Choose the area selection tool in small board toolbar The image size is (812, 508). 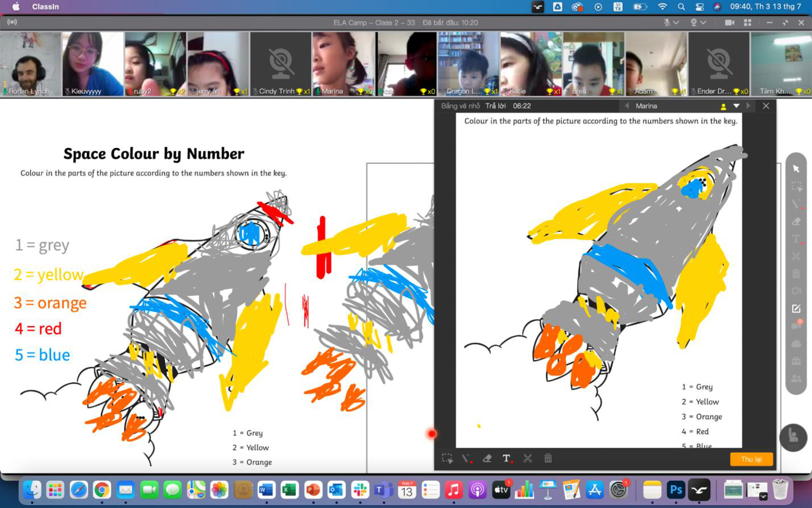pos(447,459)
